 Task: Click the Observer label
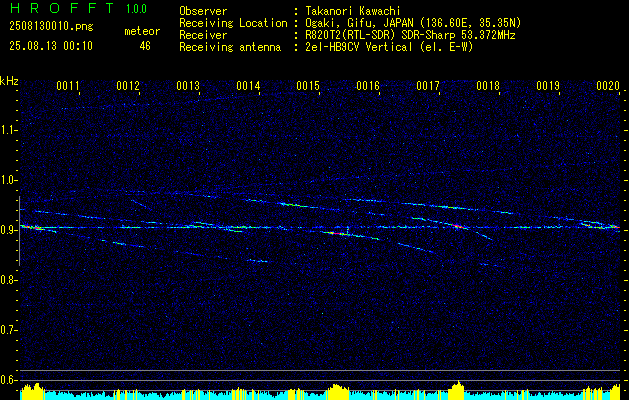click(203, 11)
